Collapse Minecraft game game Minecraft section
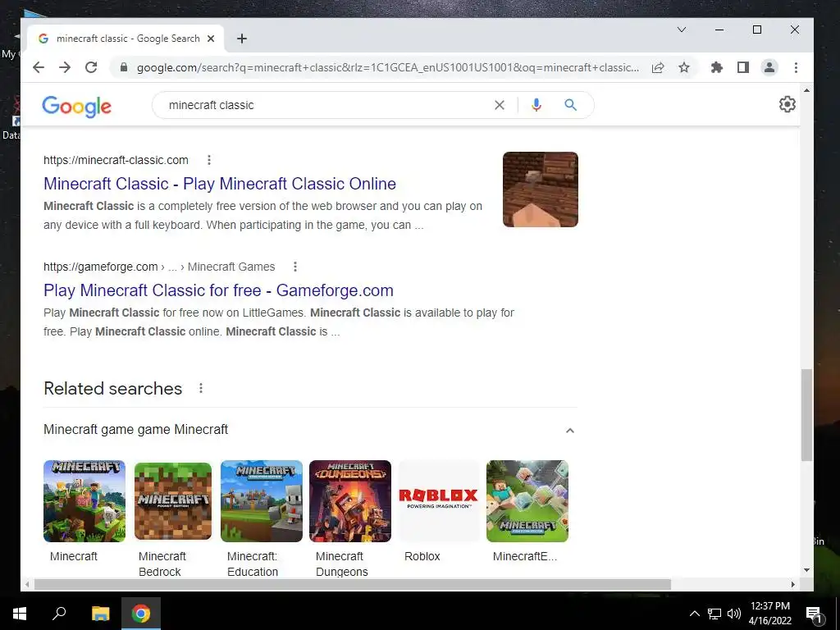The height and width of the screenshot is (630, 840). pyautogui.click(x=570, y=430)
